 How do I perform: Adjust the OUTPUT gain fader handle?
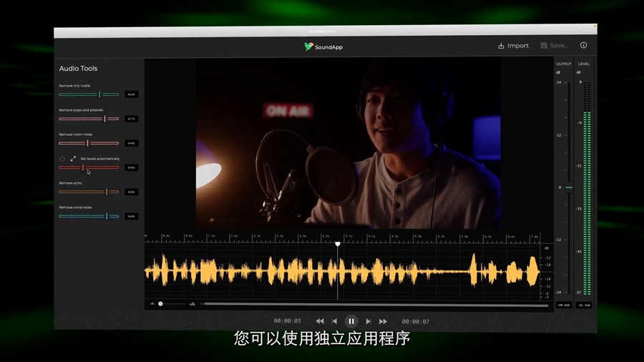click(x=569, y=187)
